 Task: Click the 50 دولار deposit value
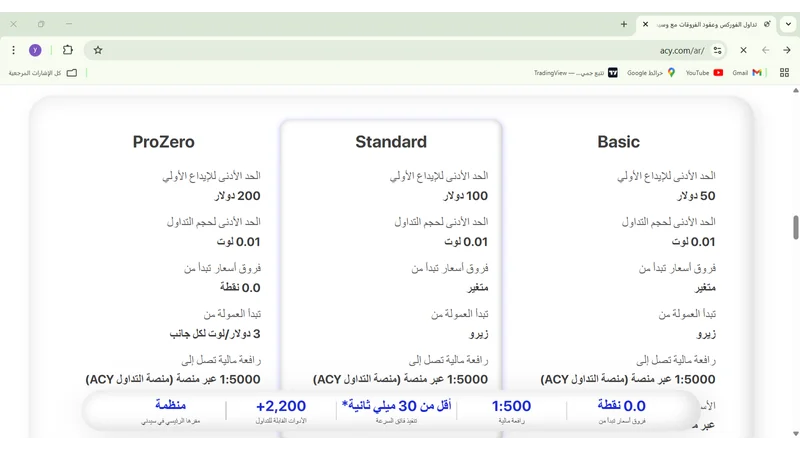tap(696, 196)
